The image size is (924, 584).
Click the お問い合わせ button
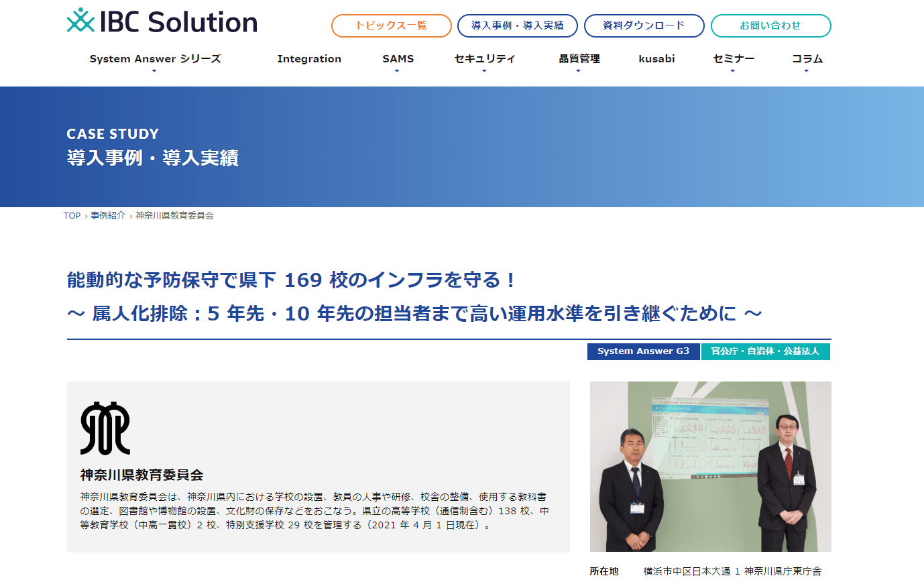coord(771,25)
